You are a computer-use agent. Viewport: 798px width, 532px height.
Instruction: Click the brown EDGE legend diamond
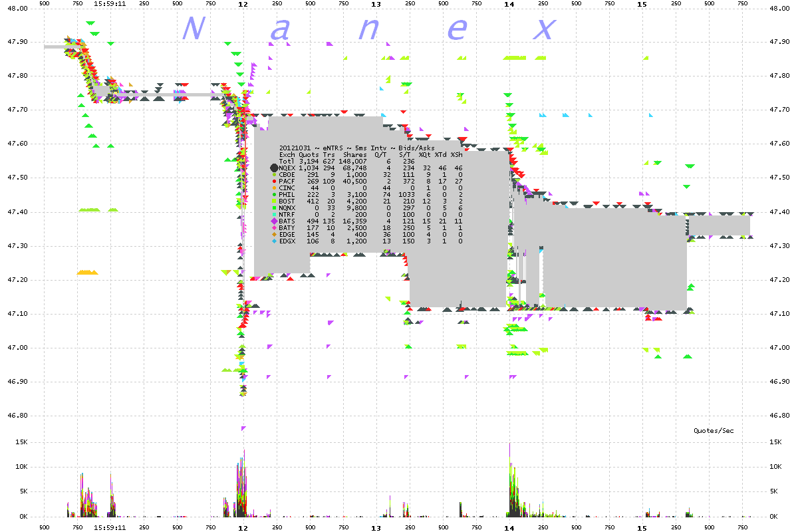pos(273,234)
